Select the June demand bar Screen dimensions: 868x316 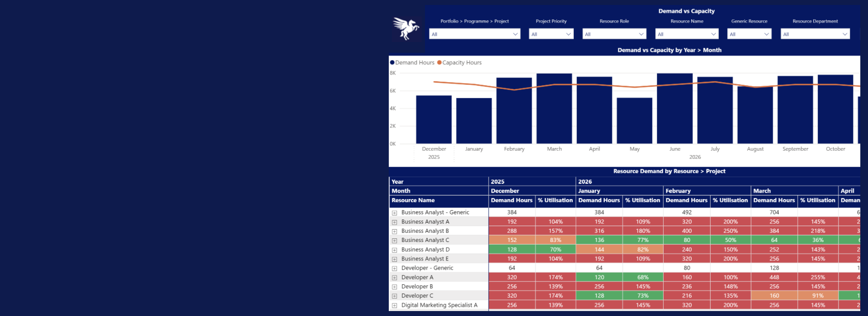pos(675,109)
